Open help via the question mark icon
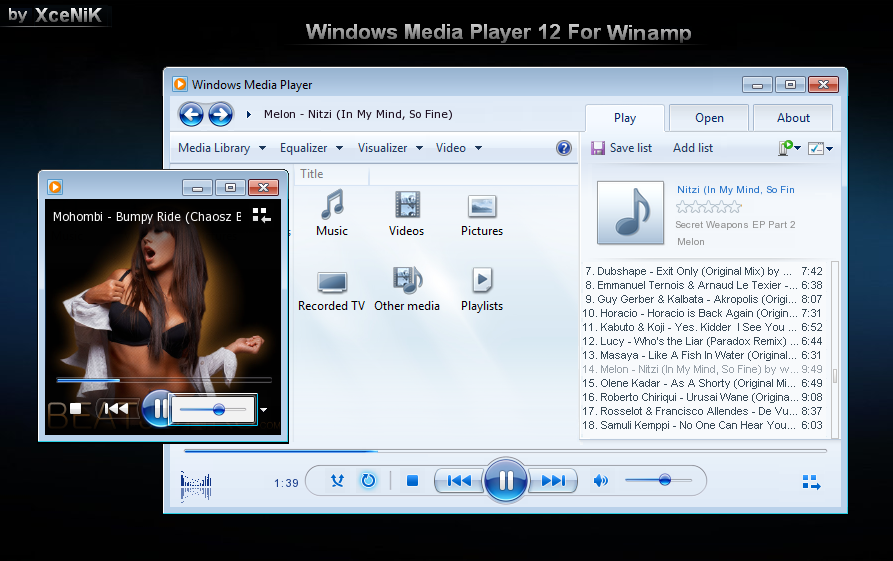This screenshot has width=893, height=561. click(564, 148)
